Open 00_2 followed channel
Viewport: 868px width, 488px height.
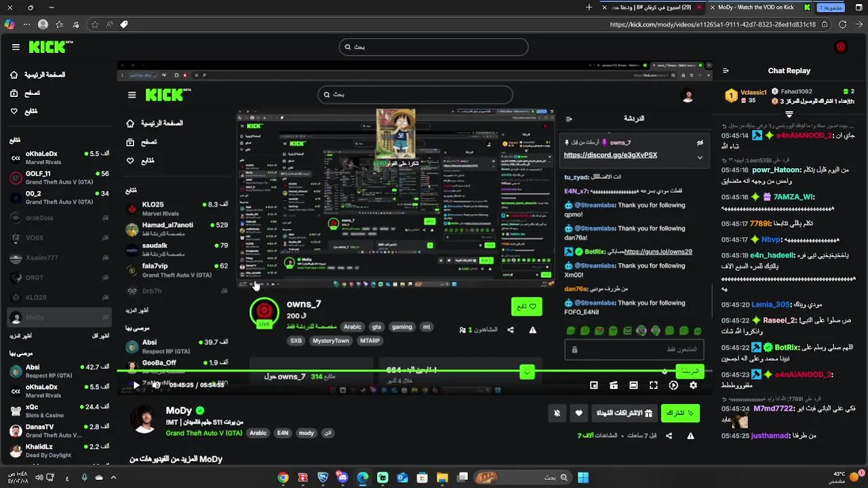58,197
